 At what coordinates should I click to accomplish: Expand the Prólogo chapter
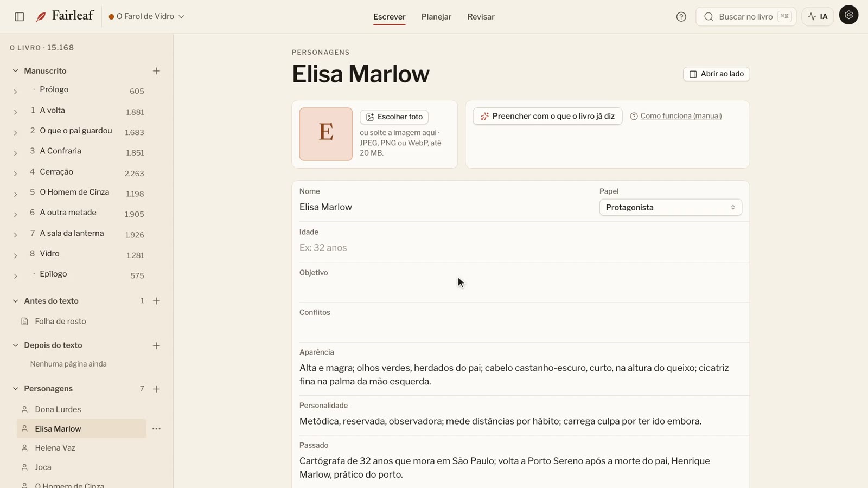coord(15,92)
